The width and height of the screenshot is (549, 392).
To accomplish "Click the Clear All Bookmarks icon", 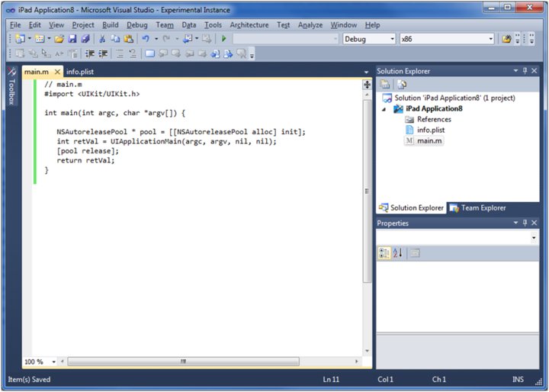I will click(241, 53).
